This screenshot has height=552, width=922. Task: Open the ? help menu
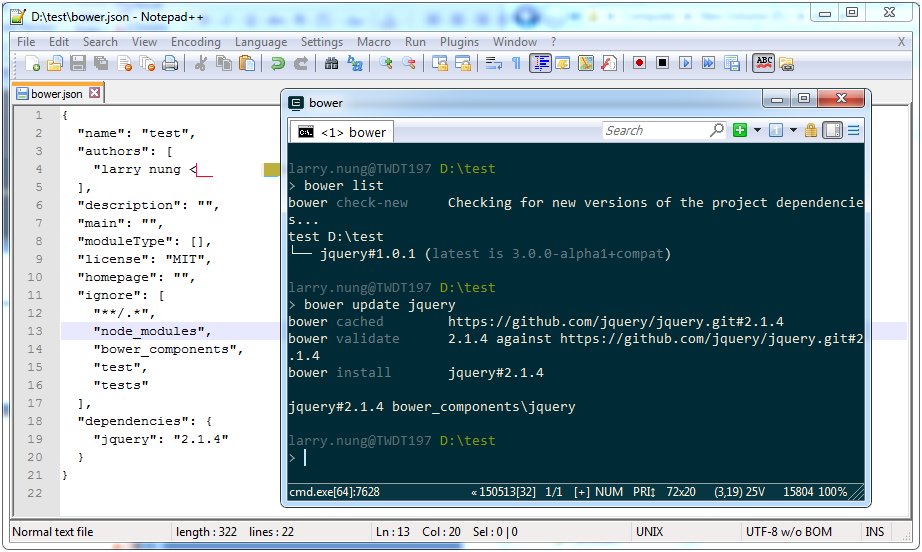[553, 42]
